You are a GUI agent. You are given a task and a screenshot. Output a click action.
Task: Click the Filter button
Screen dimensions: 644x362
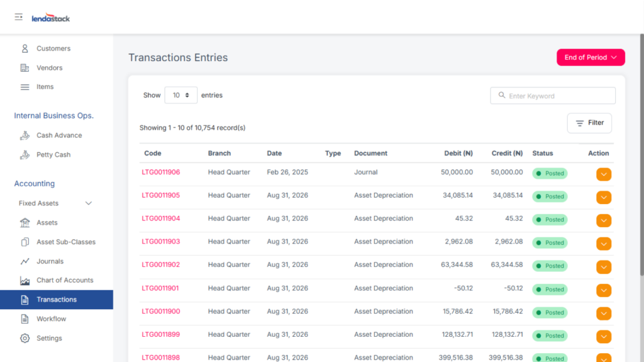(589, 123)
